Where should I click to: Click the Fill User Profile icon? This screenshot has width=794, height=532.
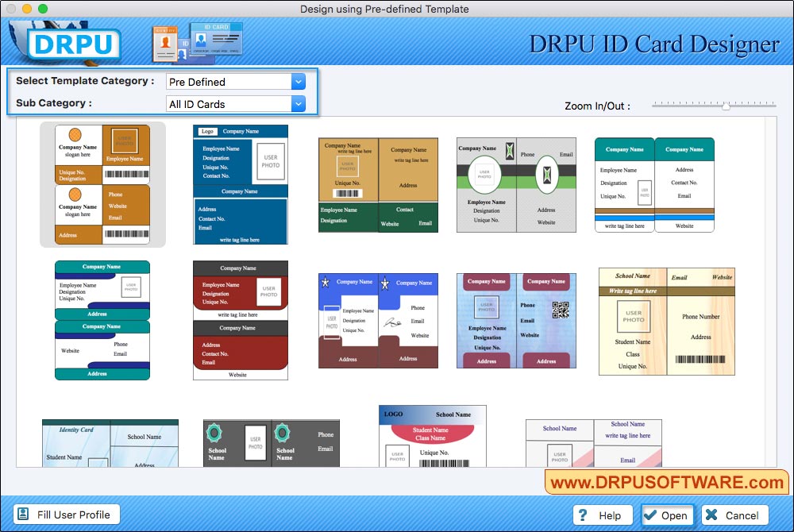click(x=23, y=515)
